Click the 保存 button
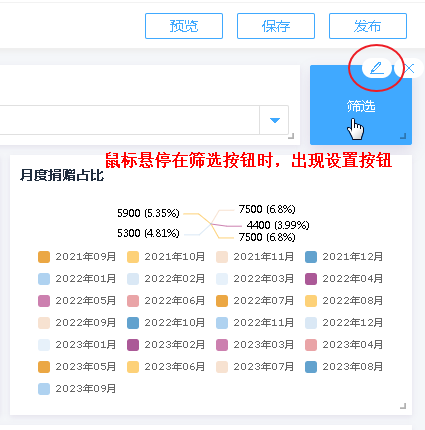 pos(276,26)
